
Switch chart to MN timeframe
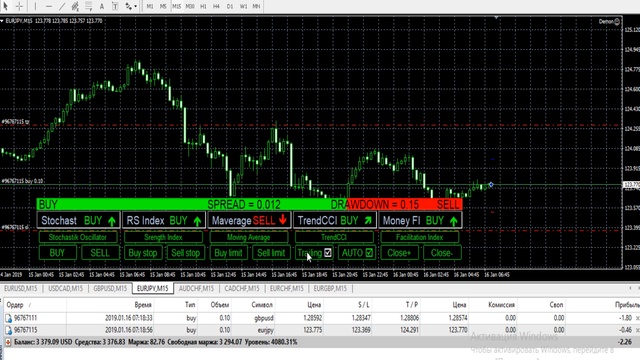click(x=256, y=6)
